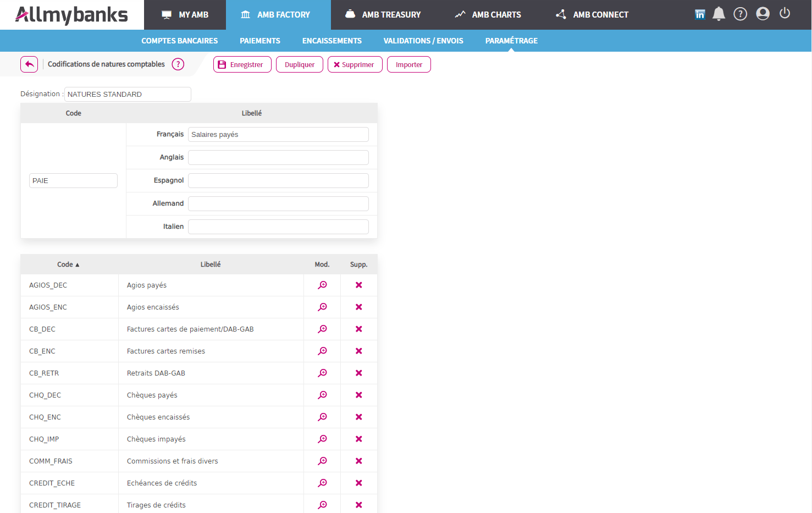Viewport: 812px width, 513px height.
Task: Delete the COMM_FRAIS row
Action: click(359, 461)
